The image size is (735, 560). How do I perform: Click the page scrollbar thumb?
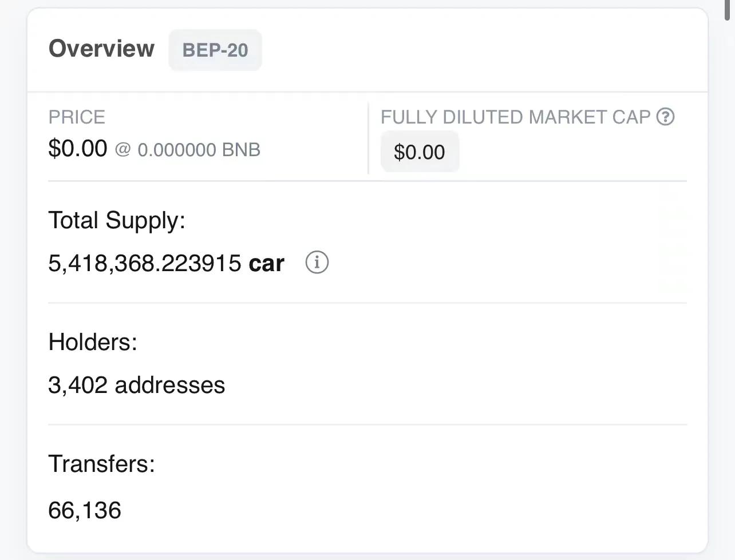pos(729,10)
